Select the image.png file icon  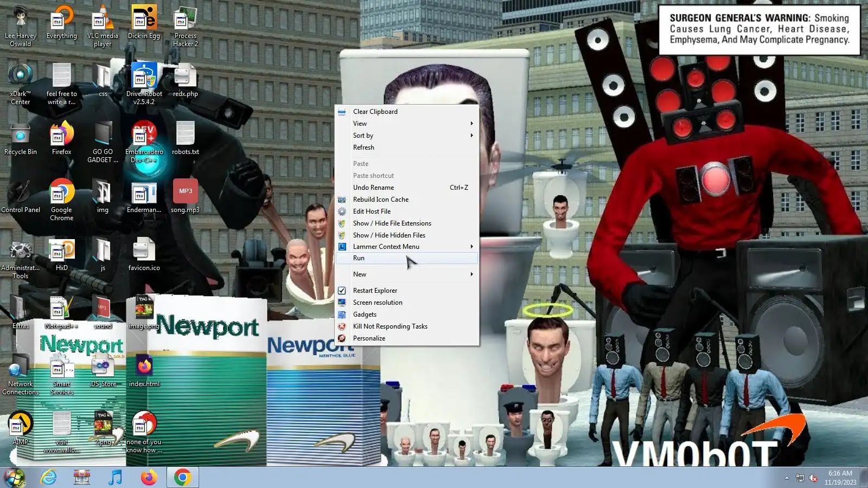pyautogui.click(x=144, y=312)
